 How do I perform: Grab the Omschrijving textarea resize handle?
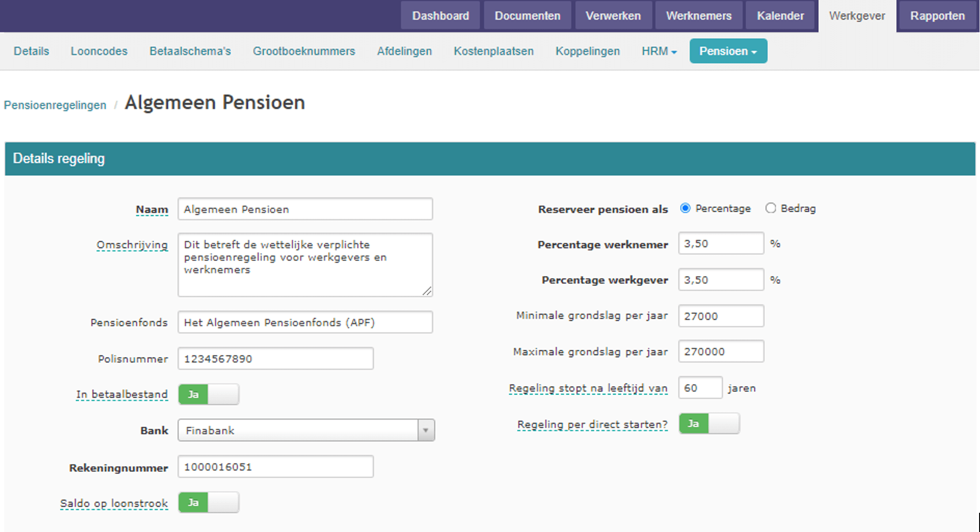427,291
